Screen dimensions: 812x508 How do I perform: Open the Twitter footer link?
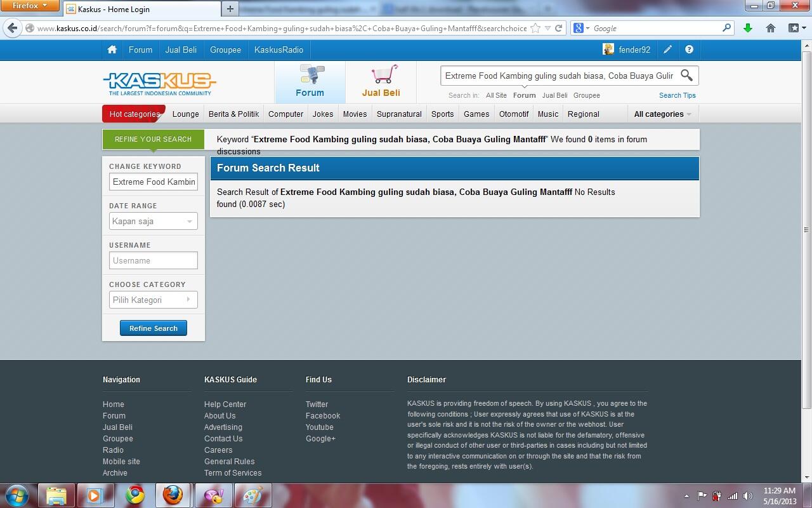(x=317, y=404)
